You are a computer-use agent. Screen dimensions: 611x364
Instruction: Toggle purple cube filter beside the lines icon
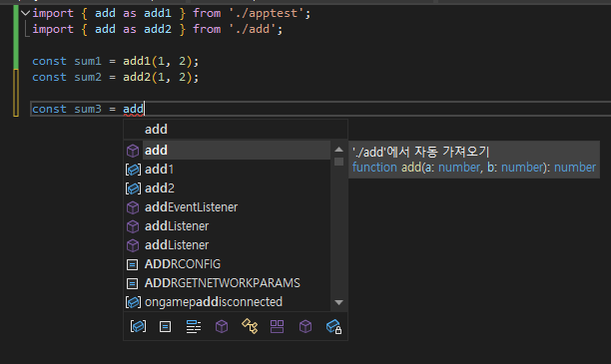pyautogui.click(x=222, y=326)
